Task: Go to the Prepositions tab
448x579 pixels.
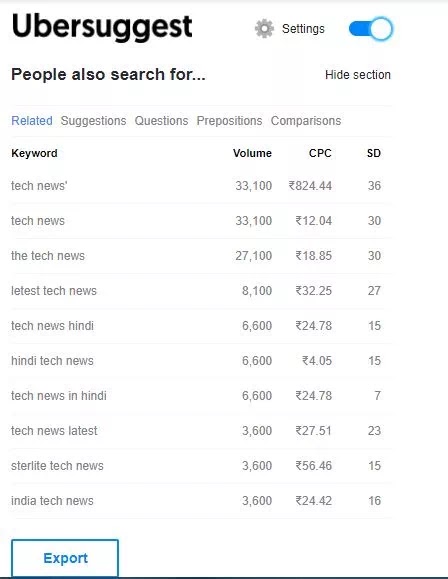Action: pyautogui.click(x=229, y=121)
